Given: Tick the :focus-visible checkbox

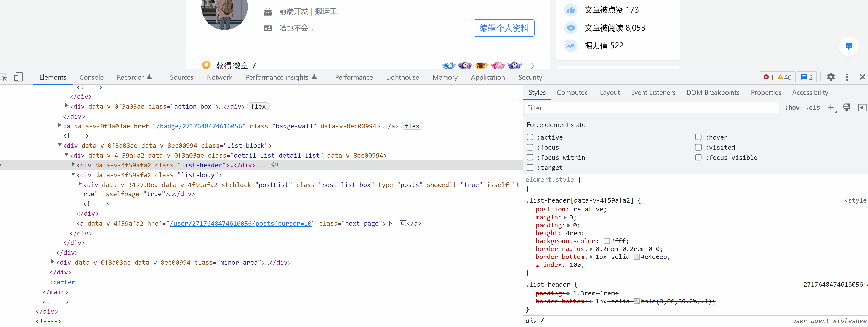Looking at the screenshot, I should pyautogui.click(x=698, y=157).
